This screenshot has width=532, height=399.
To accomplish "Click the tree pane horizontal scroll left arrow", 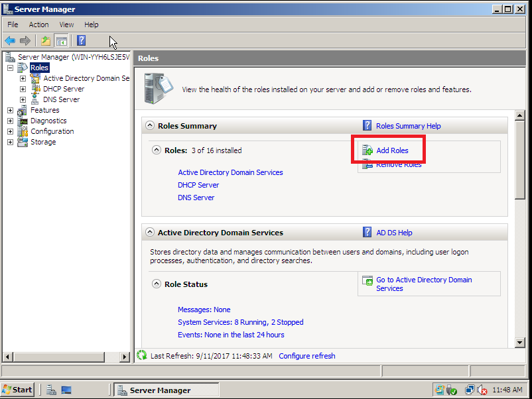I will tap(8, 357).
